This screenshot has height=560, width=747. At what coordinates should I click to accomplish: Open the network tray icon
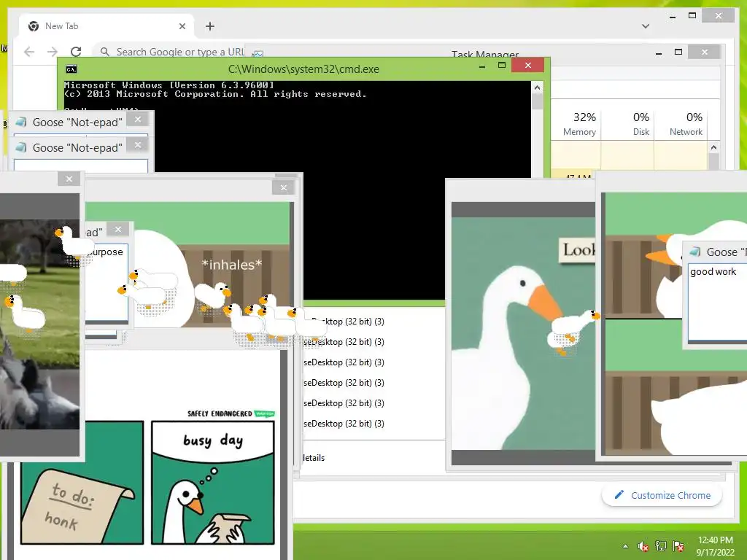tap(661, 546)
